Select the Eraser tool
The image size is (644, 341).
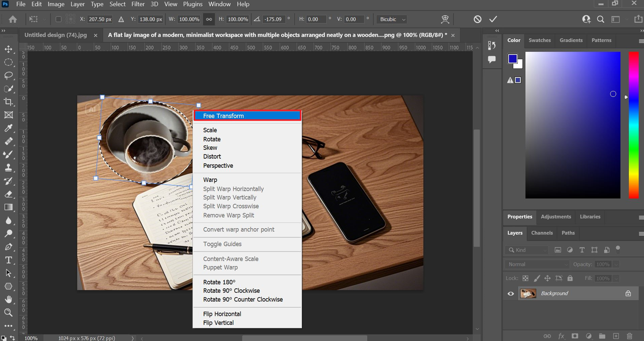coord(9,194)
